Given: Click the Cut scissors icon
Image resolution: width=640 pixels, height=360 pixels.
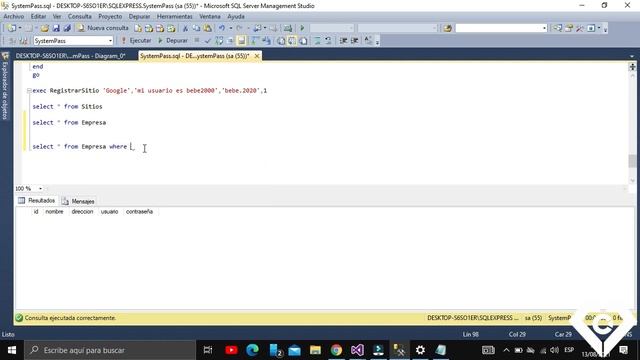Looking at the screenshot, I should [185, 28].
